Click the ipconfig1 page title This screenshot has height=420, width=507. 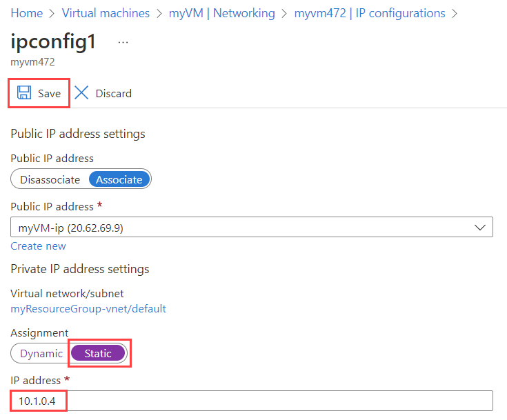tap(54, 42)
